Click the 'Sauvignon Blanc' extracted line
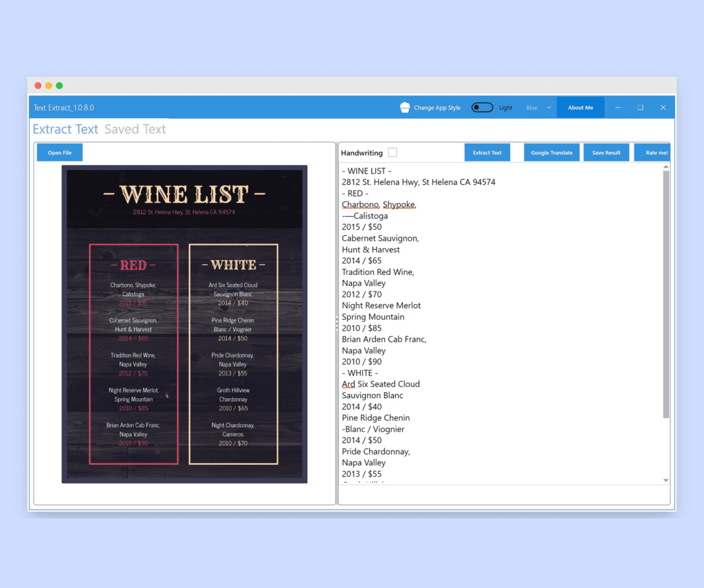704x588 pixels. 372,395
